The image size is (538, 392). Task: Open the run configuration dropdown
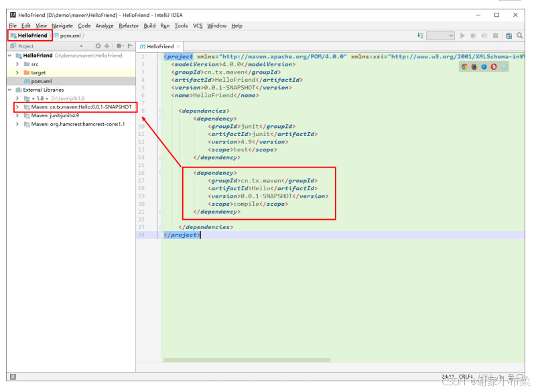point(441,36)
